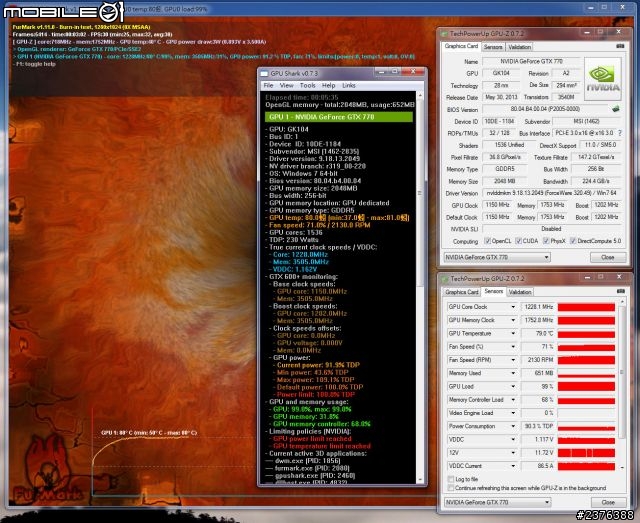Open the GPU Temperature sensor dropdown
This screenshot has height=523, width=640.
pyautogui.click(x=513, y=334)
